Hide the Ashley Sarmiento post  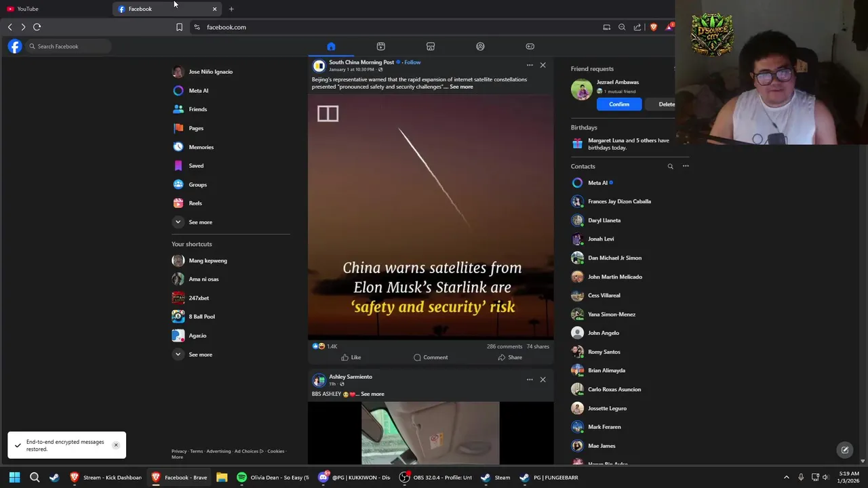click(542, 380)
